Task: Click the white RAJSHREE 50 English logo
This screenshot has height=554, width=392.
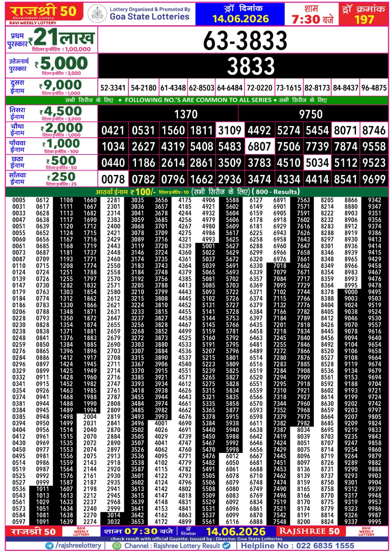Action: pos(309,531)
